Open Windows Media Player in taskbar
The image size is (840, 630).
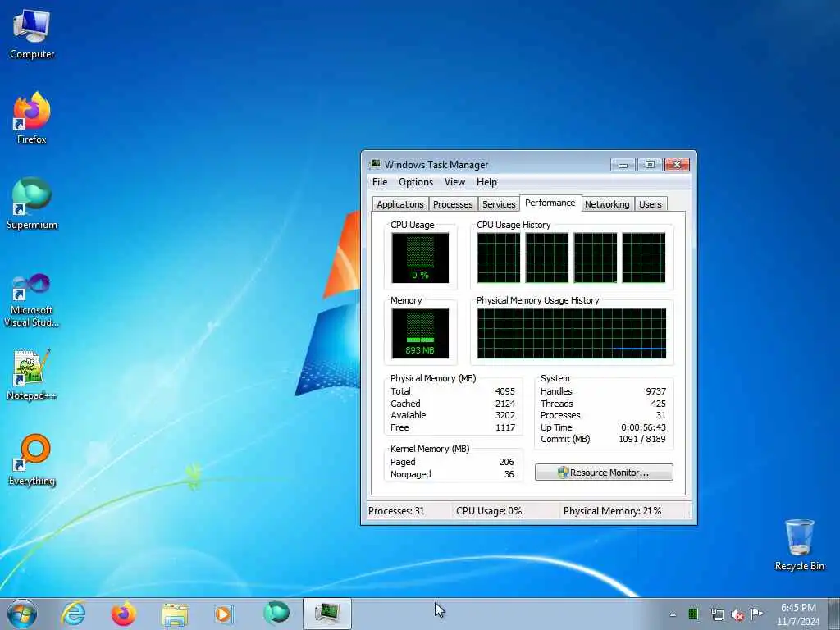pos(224,614)
